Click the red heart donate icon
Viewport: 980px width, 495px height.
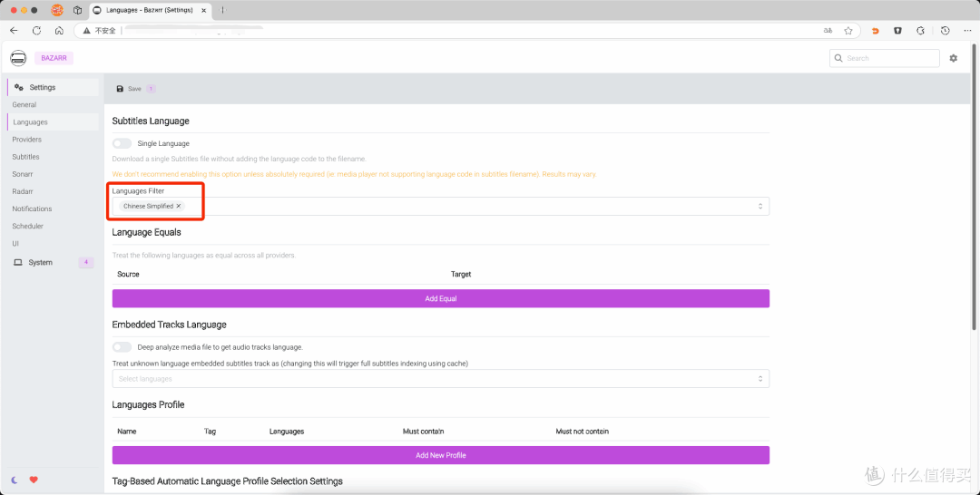[x=34, y=480]
